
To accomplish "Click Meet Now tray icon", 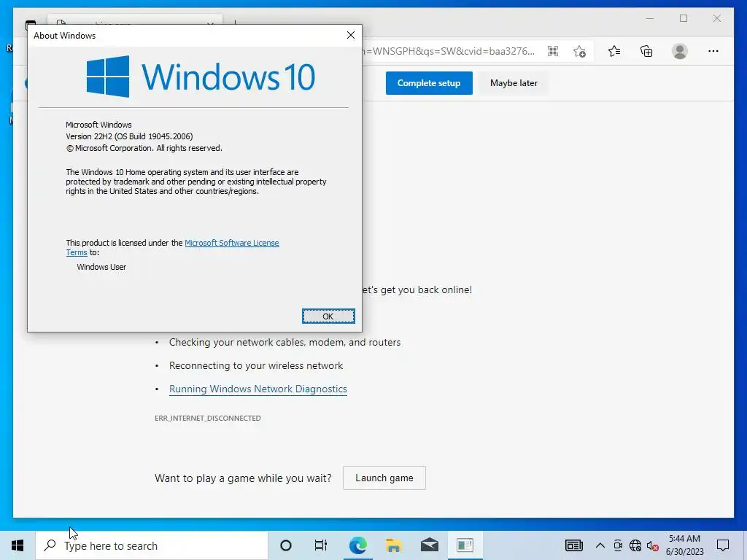I will pyautogui.click(x=618, y=545).
